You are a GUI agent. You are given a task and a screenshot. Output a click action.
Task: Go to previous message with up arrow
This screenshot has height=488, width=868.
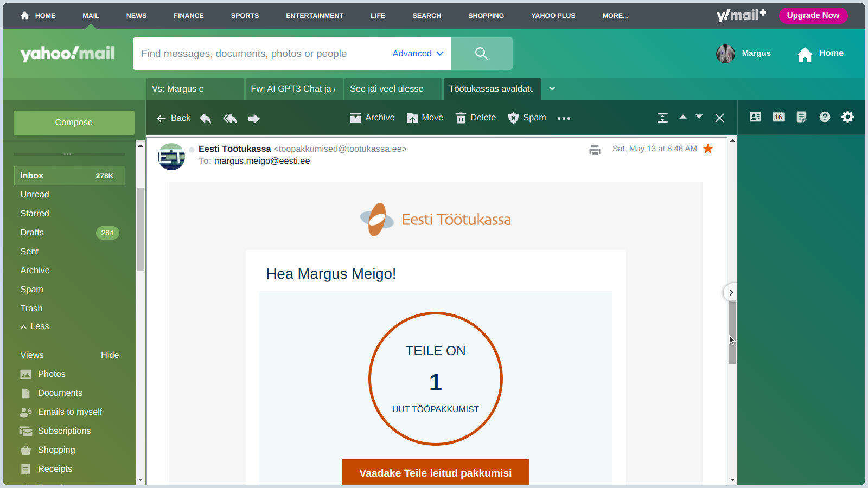pyautogui.click(x=683, y=117)
